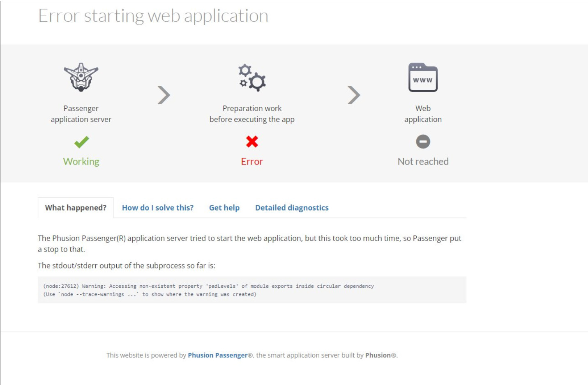Click the Not reached status label
This screenshot has height=385, width=588.
pyautogui.click(x=423, y=162)
